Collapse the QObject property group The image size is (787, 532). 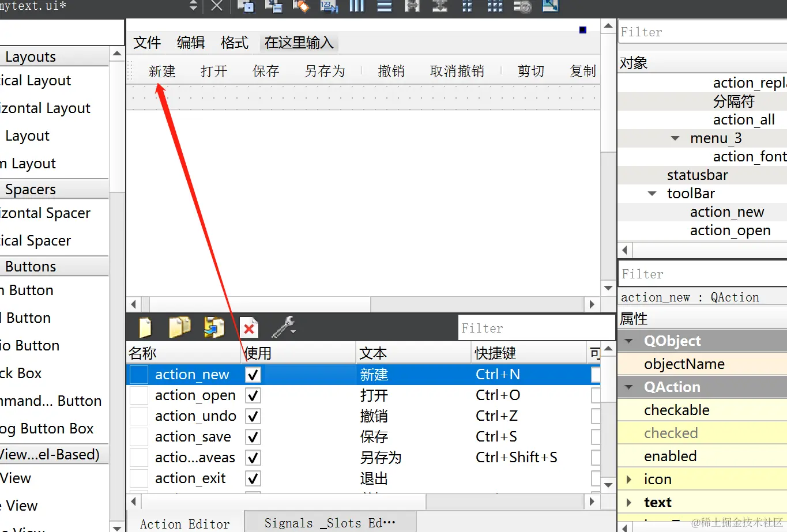click(x=629, y=341)
